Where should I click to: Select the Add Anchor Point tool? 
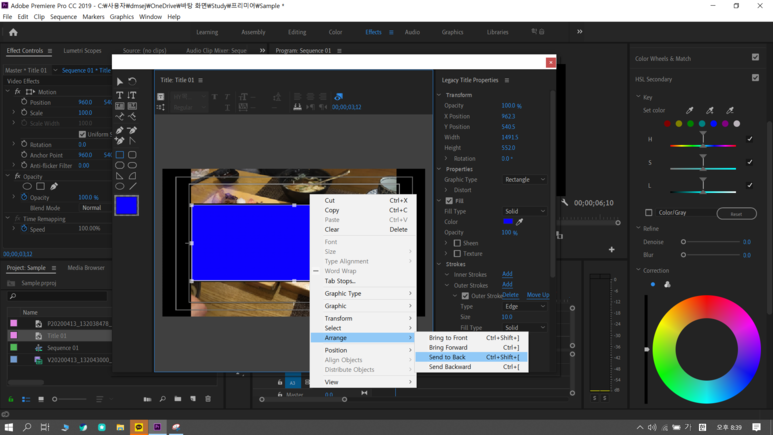tap(120, 141)
